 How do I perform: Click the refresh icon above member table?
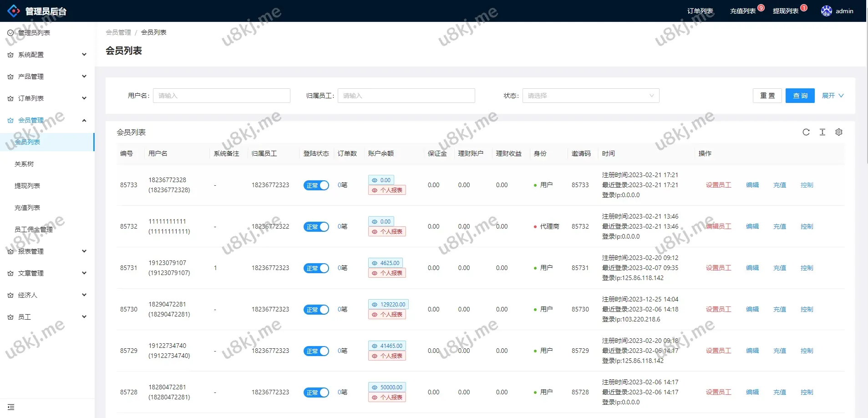point(806,132)
